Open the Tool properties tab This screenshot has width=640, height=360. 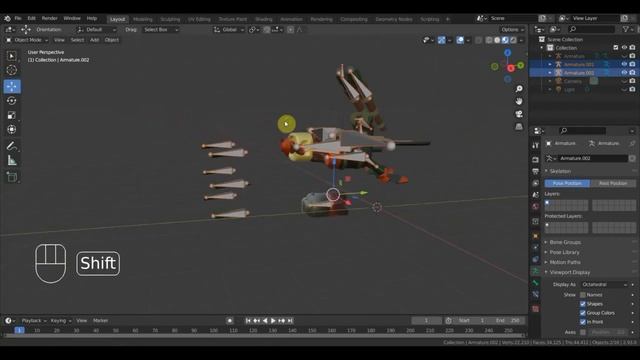tap(536, 145)
